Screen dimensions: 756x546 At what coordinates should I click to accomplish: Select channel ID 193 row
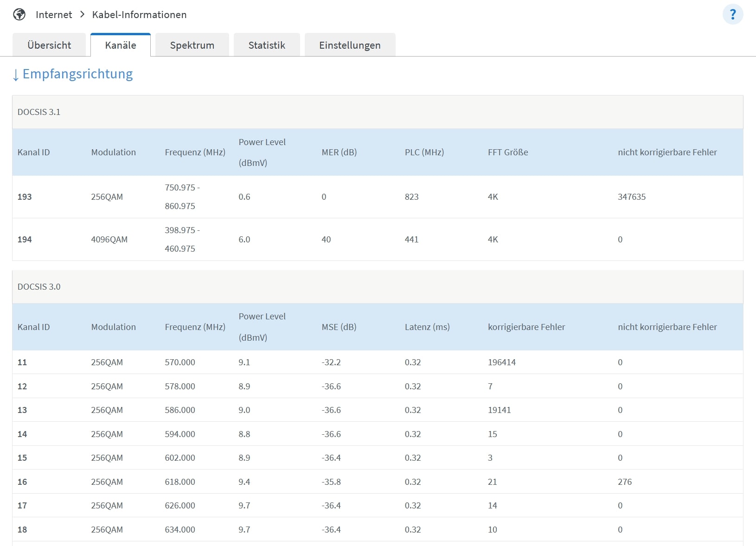(x=25, y=197)
